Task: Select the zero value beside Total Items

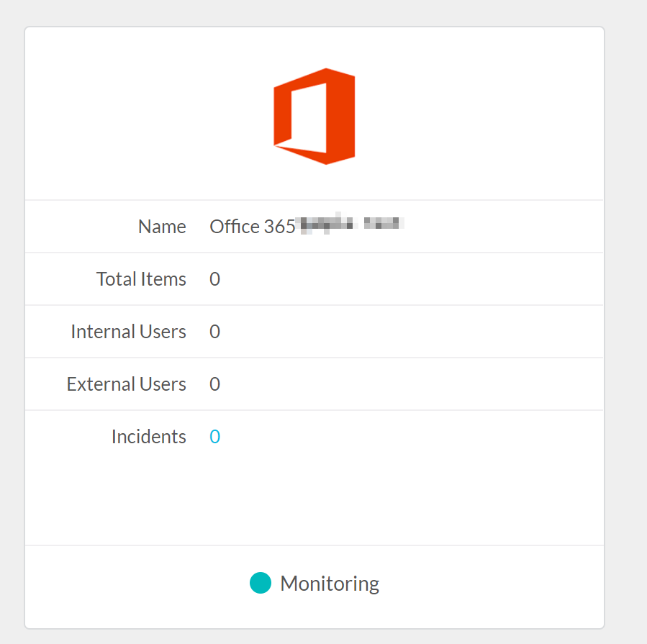Action: [214, 278]
